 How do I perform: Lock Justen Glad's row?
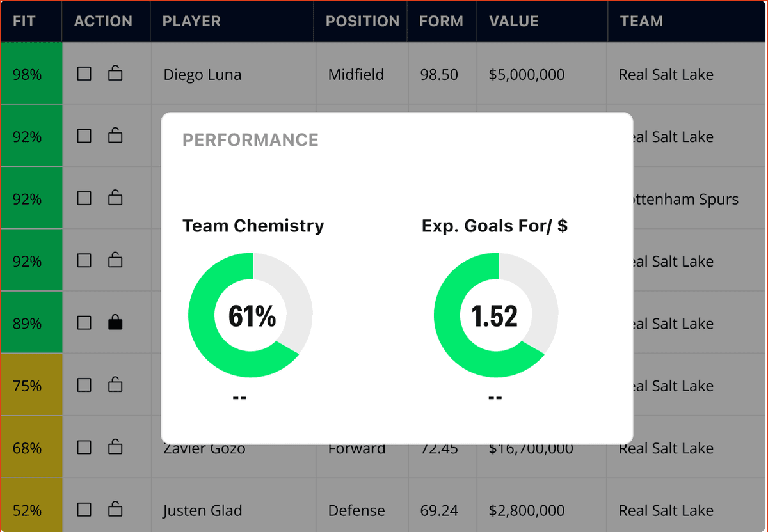pos(115,510)
